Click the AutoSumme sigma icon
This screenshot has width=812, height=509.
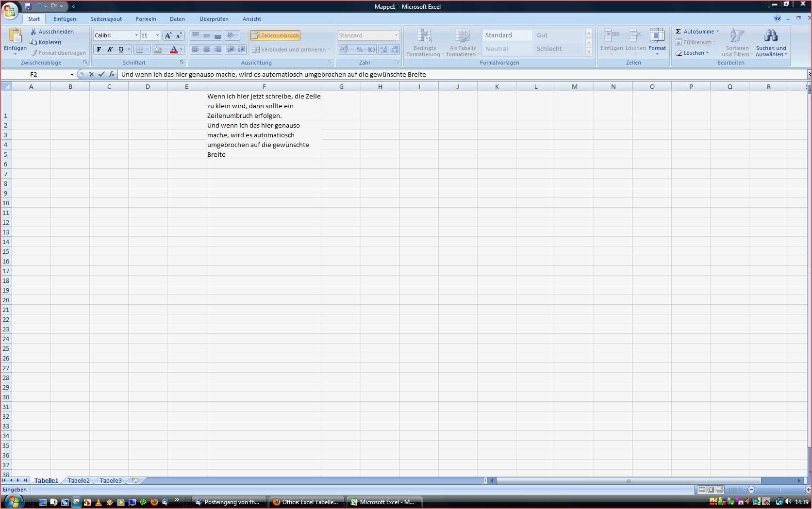point(679,32)
